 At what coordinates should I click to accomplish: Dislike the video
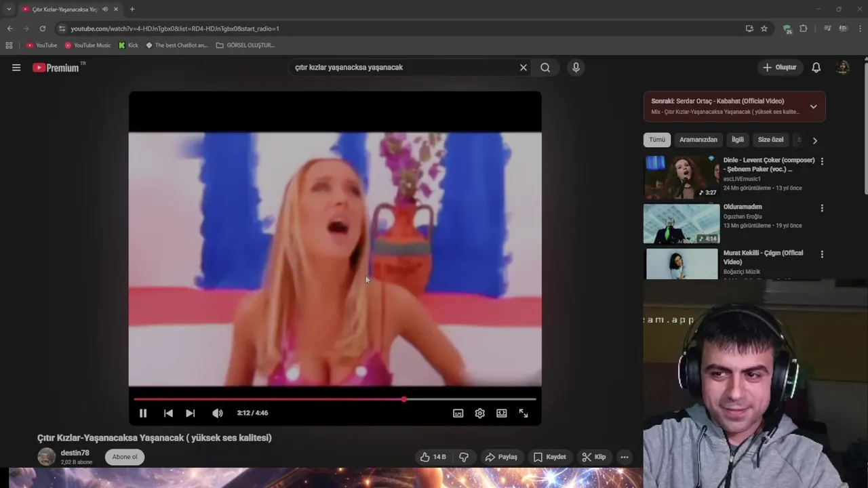(464, 457)
